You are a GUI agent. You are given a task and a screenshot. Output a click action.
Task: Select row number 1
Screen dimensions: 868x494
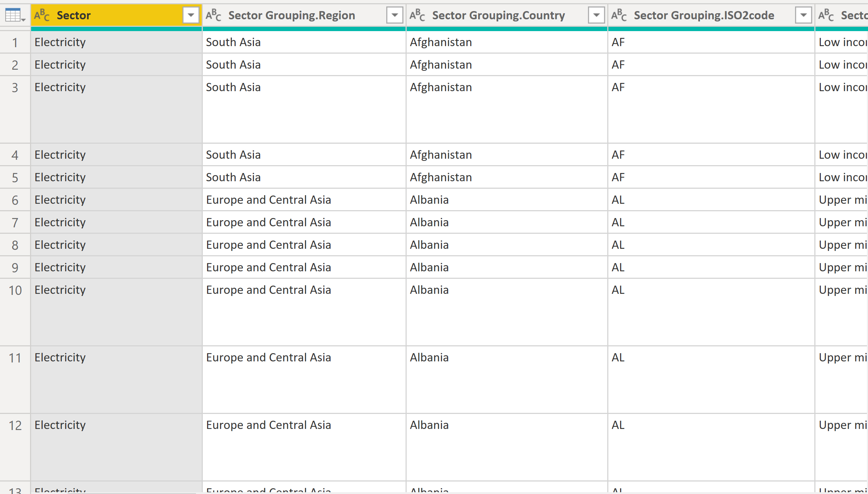(15, 43)
